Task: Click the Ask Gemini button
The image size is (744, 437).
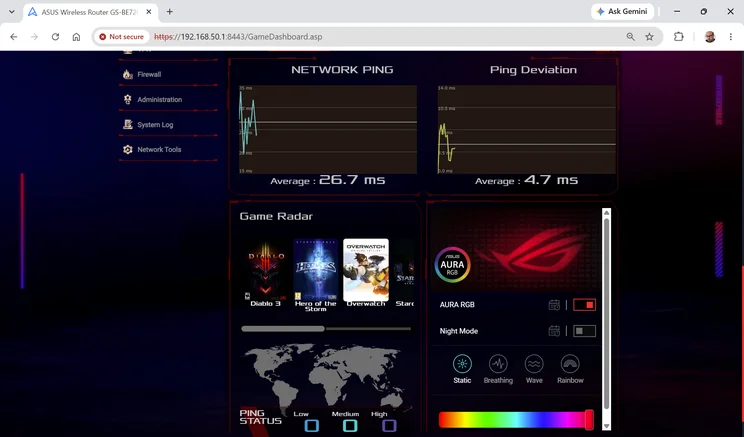Action: 623,11
